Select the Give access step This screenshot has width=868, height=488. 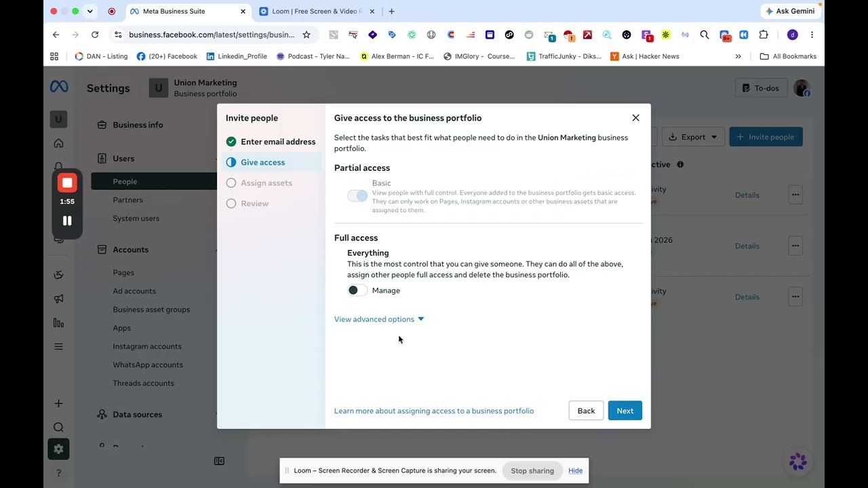pyautogui.click(x=271, y=162)
